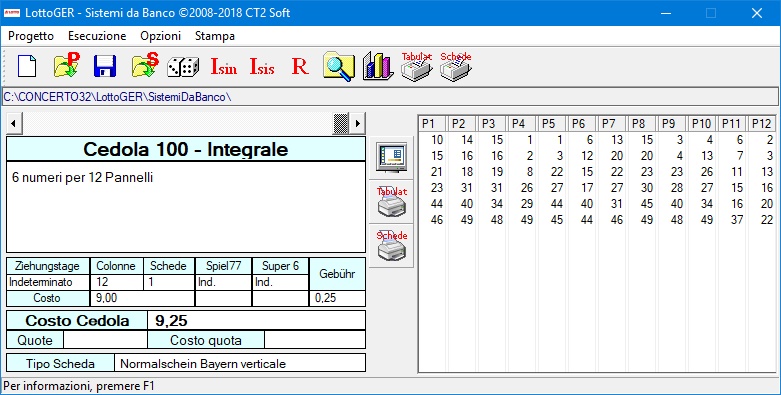The image size is (781, 395).
Task: Click the right scroll arrow above Cedola
Action: pyautogui.click(x=357, y=123)
